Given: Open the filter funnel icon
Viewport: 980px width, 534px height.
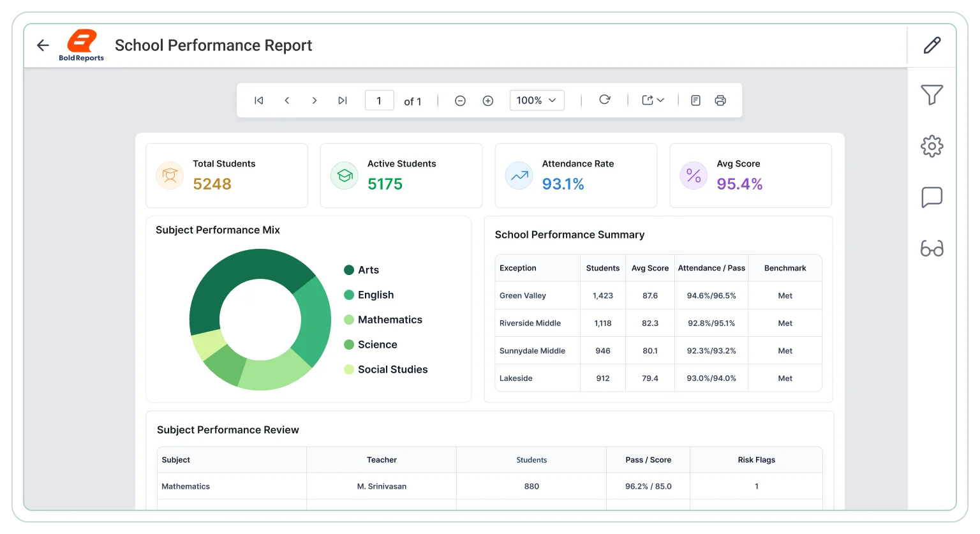Looking at the screenshot, I should (932, 95).
